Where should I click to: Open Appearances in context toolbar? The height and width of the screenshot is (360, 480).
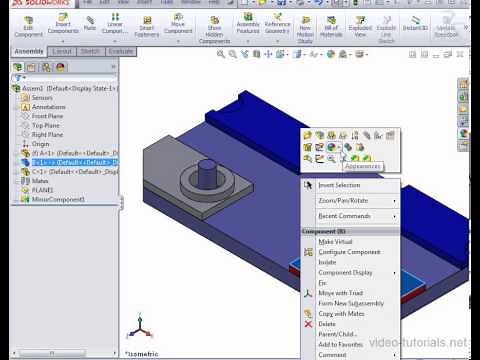pyautogui.click(x=331, y=147)
